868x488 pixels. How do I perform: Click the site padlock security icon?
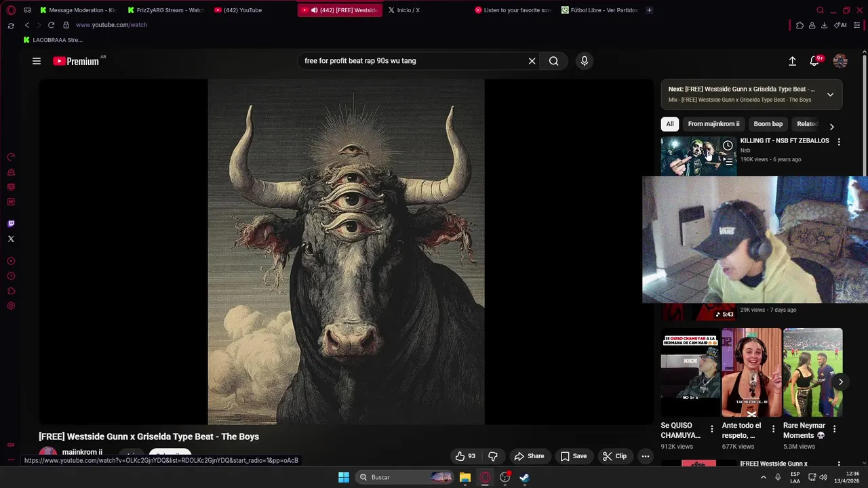[66, 25]
